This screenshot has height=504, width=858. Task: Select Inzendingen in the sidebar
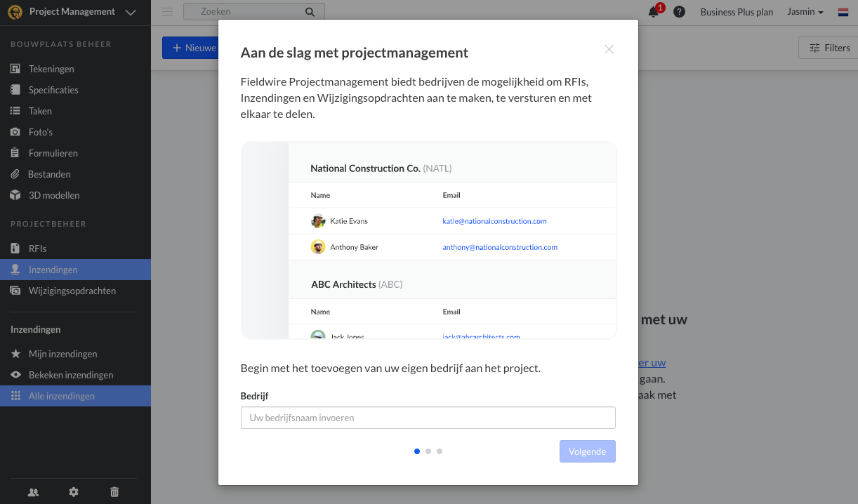75,270
